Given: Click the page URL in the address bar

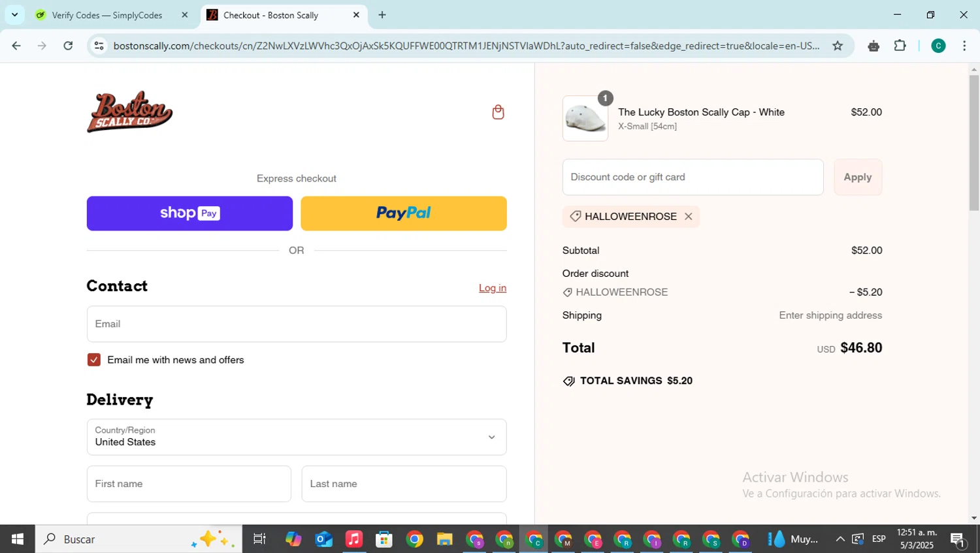Looking at the screenshot, I should pos(466,46).
